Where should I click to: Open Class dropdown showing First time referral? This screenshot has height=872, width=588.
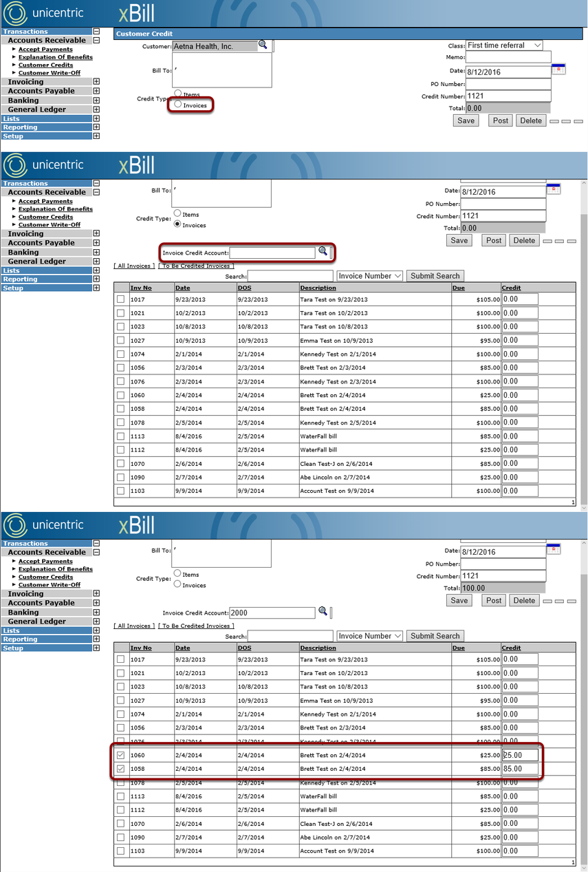[504, 45]
